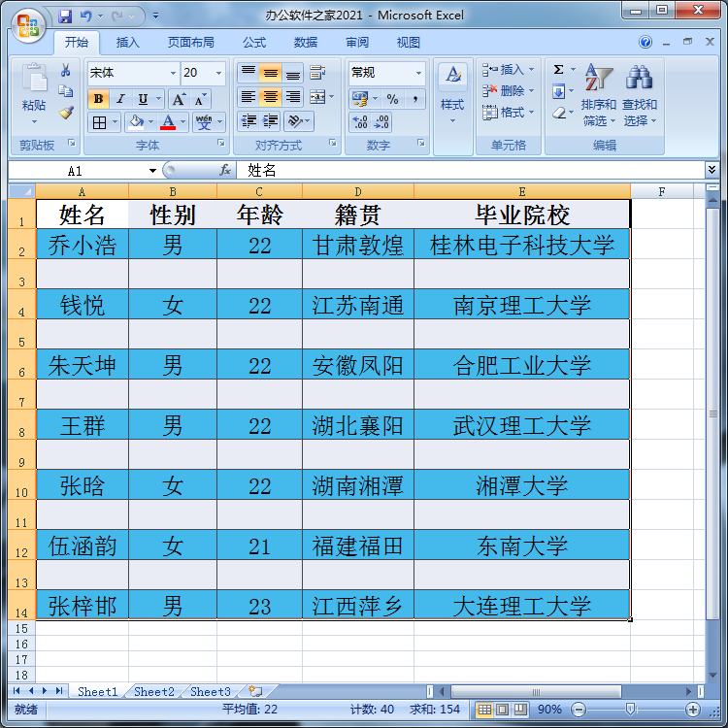Open the Customize Quick Access Toolbar dropdown

tap(155, 17)
